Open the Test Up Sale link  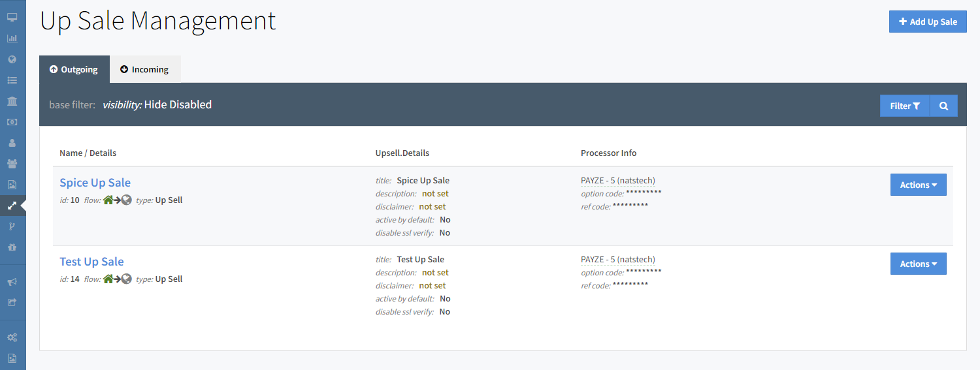pos(91,262)
